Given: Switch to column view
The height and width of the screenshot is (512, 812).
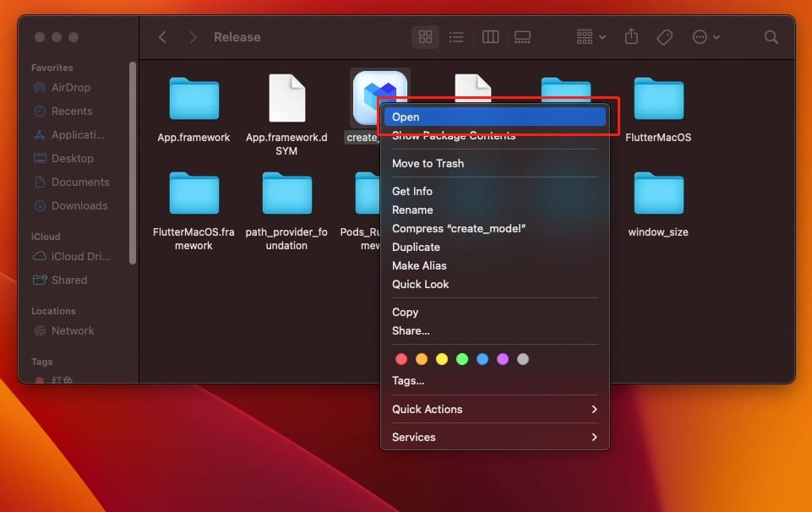Looking at the screenshot, I should 490,37.
